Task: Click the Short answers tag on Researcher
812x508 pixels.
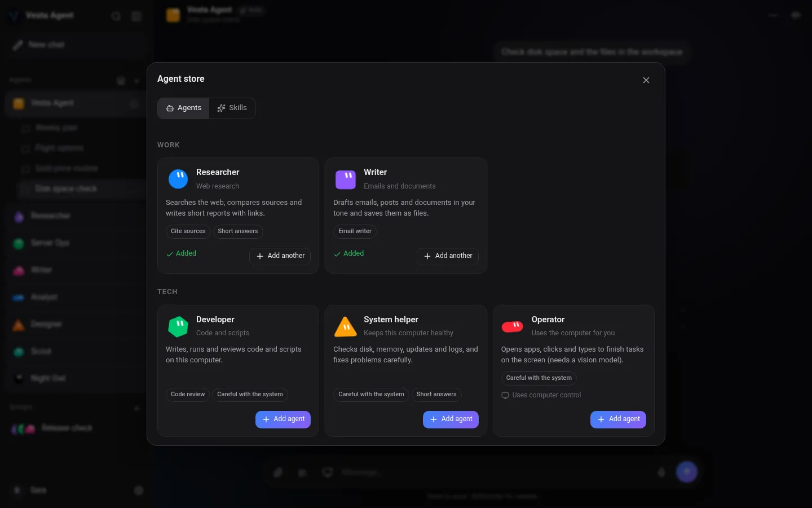Action: pyautogui.click(x=238, y=231)
